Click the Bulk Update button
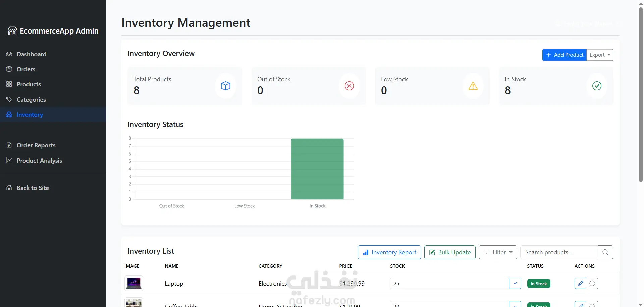The height and width of the screenshot is (307, 644). click(450, 252)
